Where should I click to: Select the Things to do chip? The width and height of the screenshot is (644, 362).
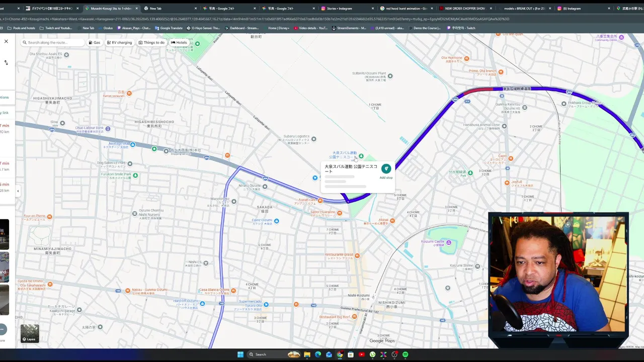151,43
